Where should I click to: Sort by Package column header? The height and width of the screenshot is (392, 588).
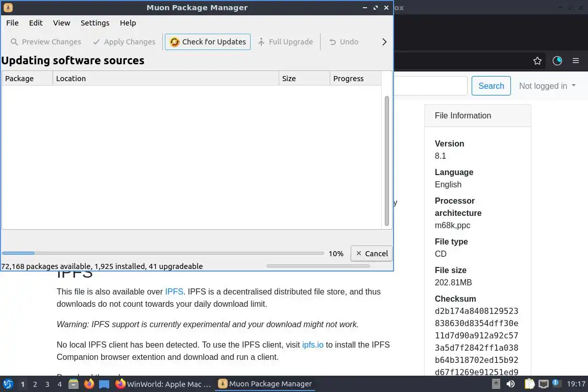pyautogui.click(x=27, y=79)
